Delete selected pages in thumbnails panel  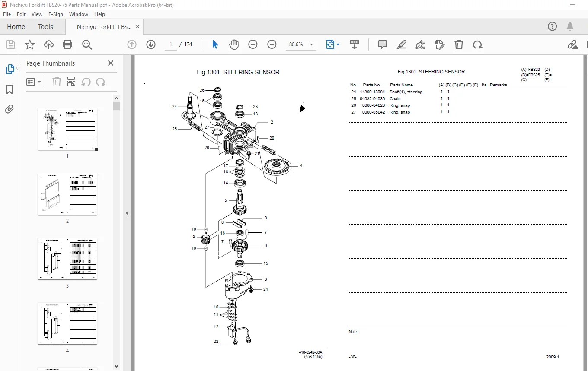pos(57,82)
